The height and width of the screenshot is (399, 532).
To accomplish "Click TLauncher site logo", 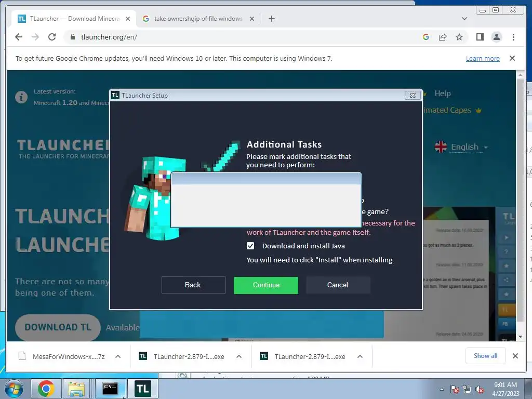I will click(x=63, y=149).
